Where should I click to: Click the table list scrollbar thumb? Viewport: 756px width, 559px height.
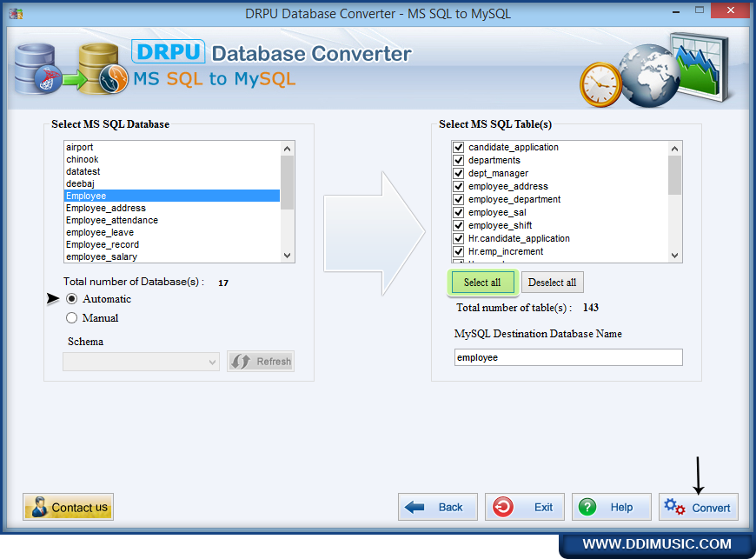pyautogui.click(x=674, y=175)
